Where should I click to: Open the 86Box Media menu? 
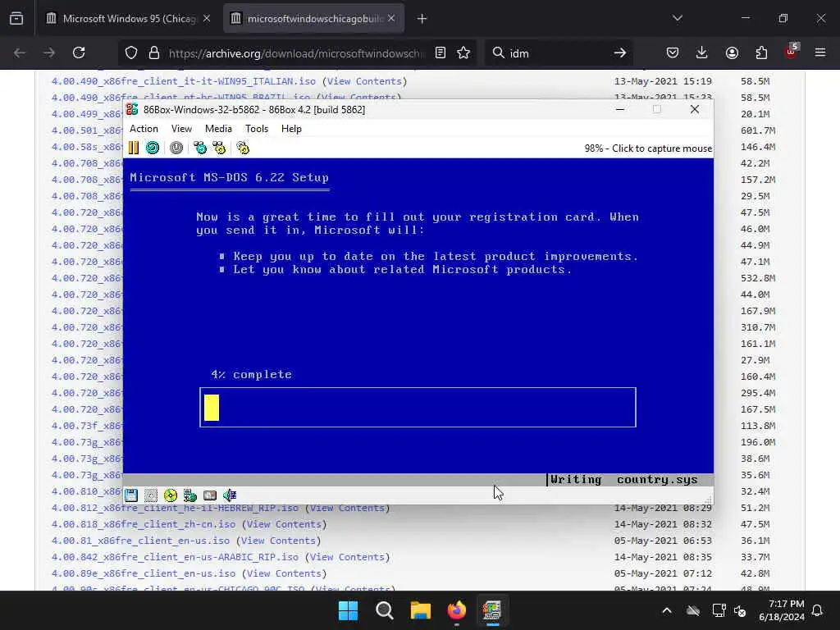pos(218,129)
